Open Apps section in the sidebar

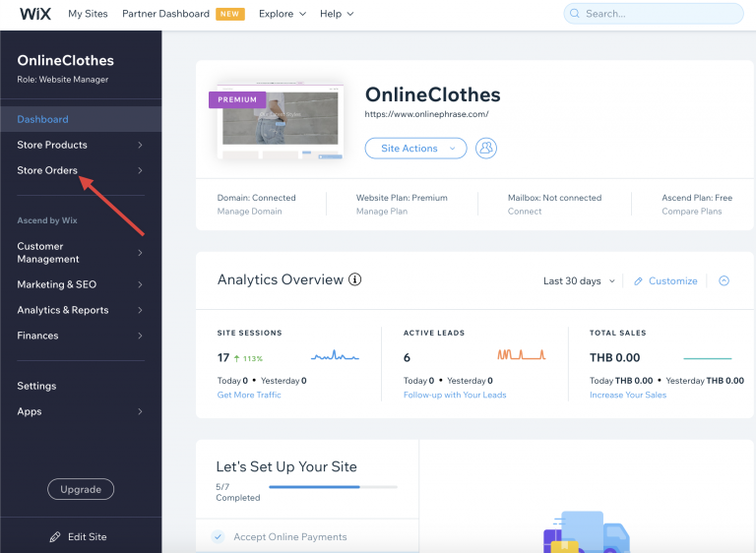[30, 411]
